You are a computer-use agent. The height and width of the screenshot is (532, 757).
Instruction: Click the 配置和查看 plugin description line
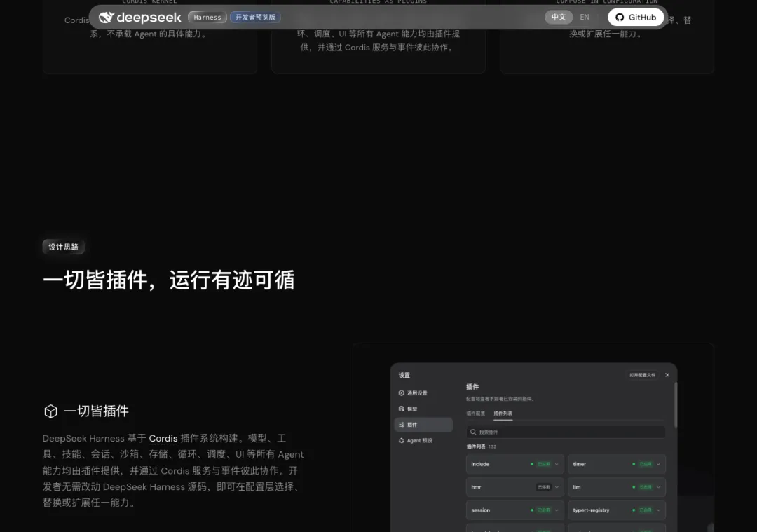click(x=500, y=399)
